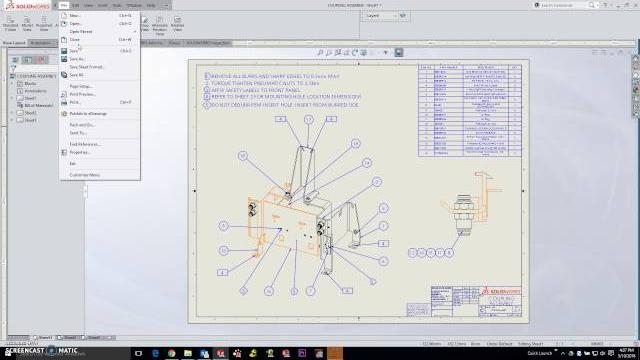Click the Save All icon
The image size is (640, 360).
(x=64, y=75)
